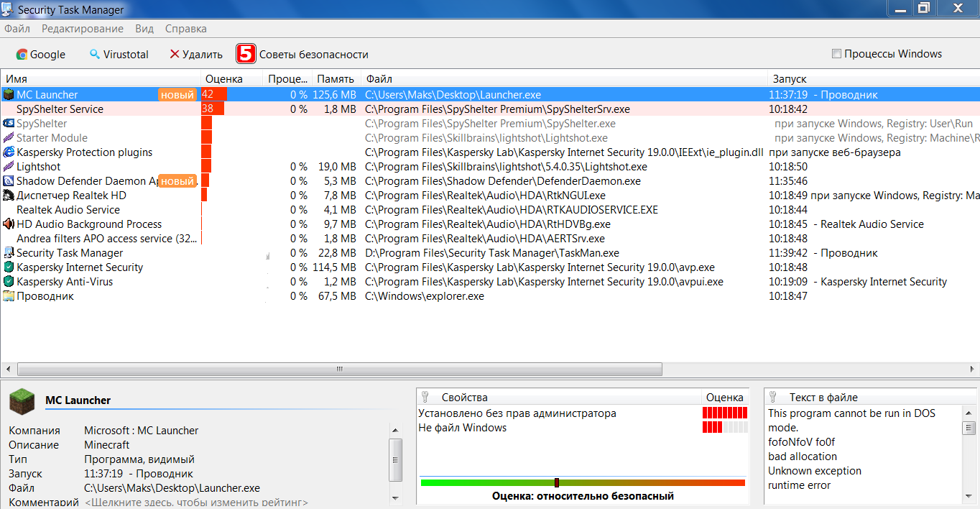Click the MC Launcher grass block icon in list
Screen dimensions: 980x509
9,94
